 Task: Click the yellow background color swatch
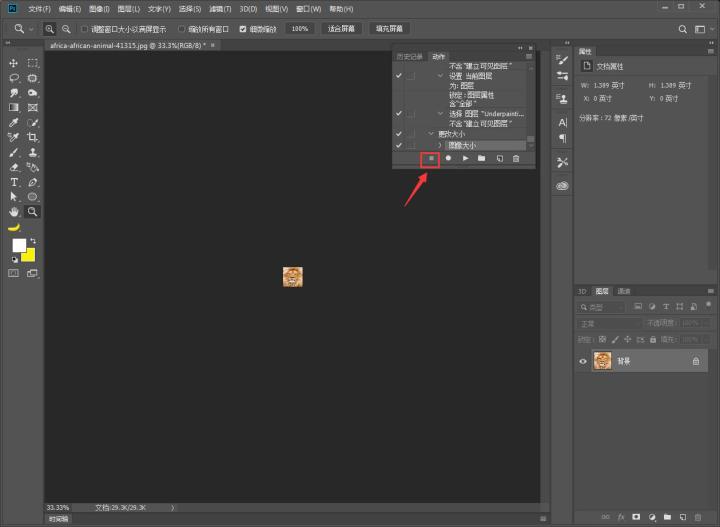(x=30, y=254)
